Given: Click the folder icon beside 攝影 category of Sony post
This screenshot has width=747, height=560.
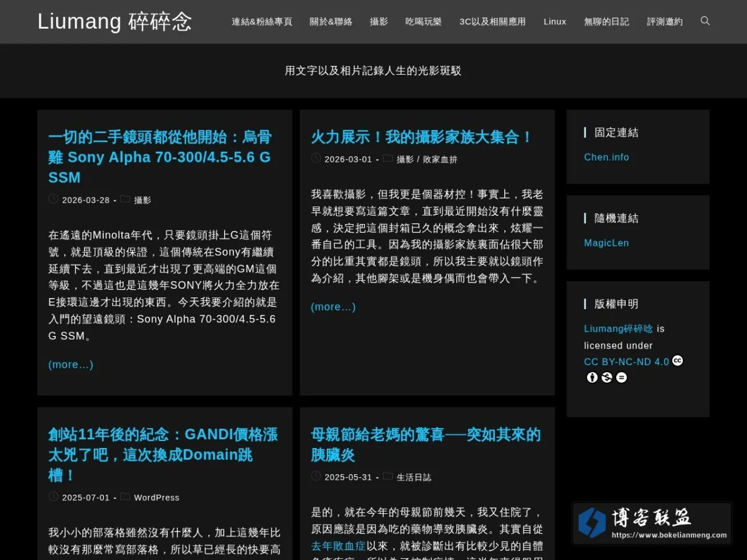Looking at the screenshot, I should coord(125,199).
